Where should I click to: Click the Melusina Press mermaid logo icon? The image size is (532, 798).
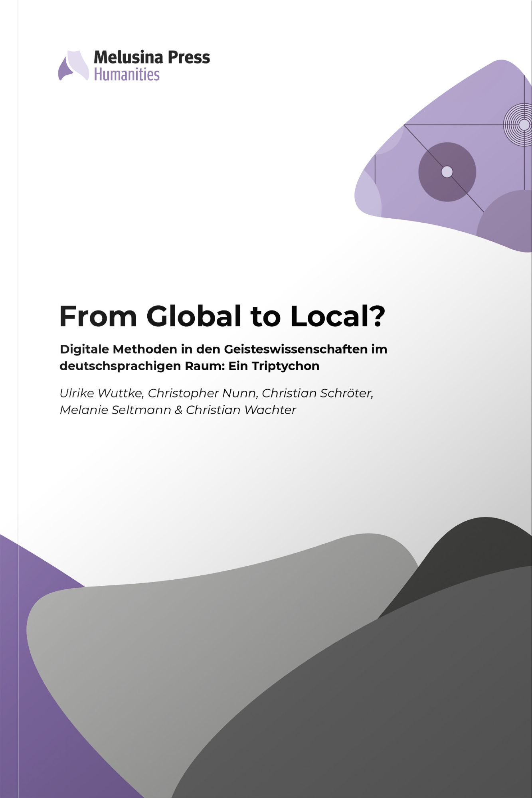(x=74, y=66)
